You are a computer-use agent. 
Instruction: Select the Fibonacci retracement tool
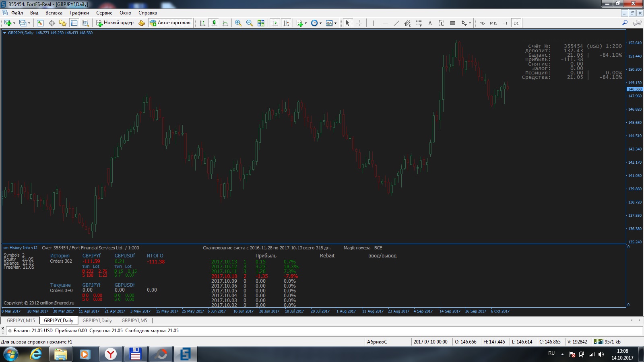pos(419,23)
